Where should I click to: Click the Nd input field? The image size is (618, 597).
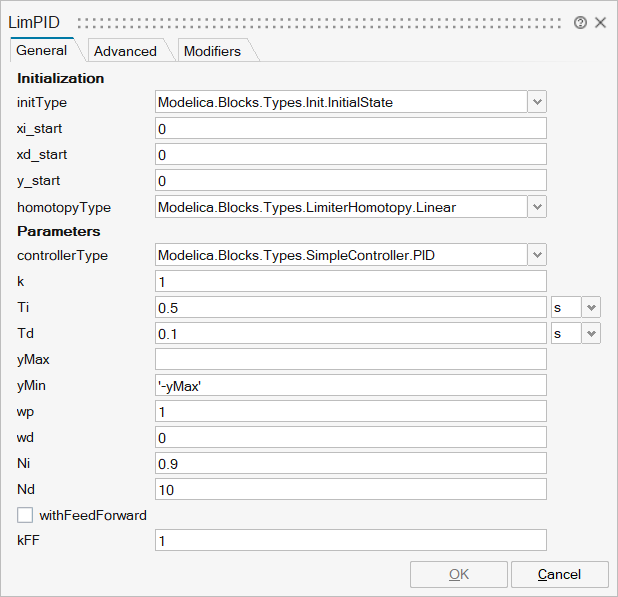(350, 489)
